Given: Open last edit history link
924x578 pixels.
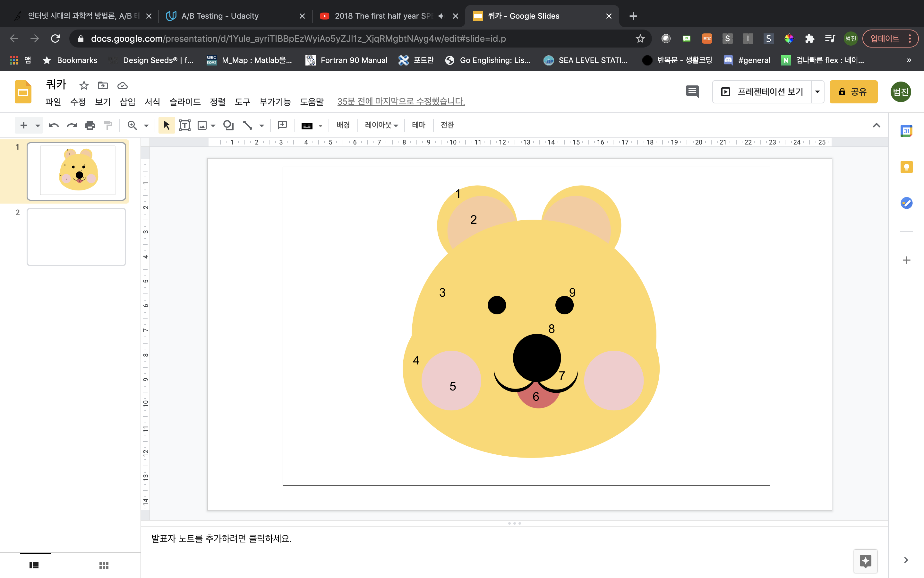Looking at the screenshot, I should click(401, 102).
